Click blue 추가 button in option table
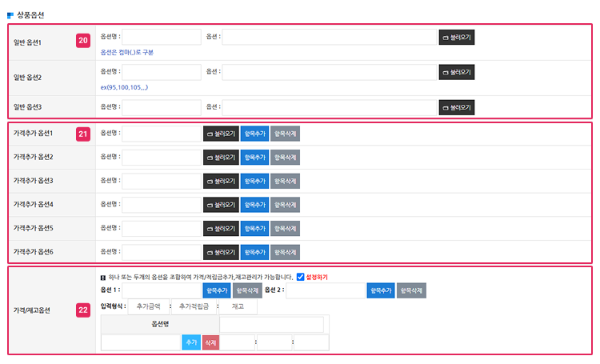600x364 pixels. pos(191,342)
